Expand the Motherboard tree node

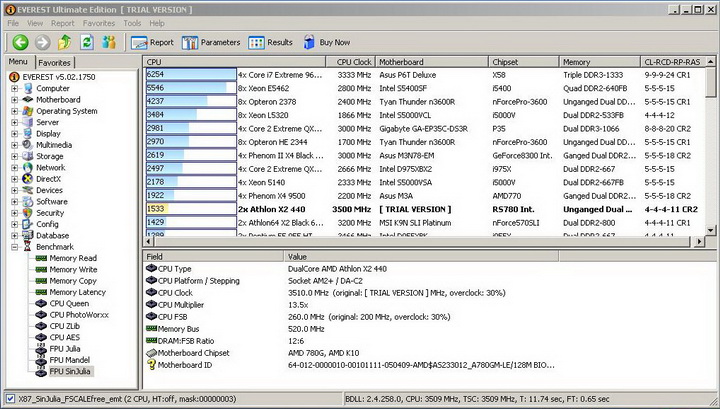14,100
